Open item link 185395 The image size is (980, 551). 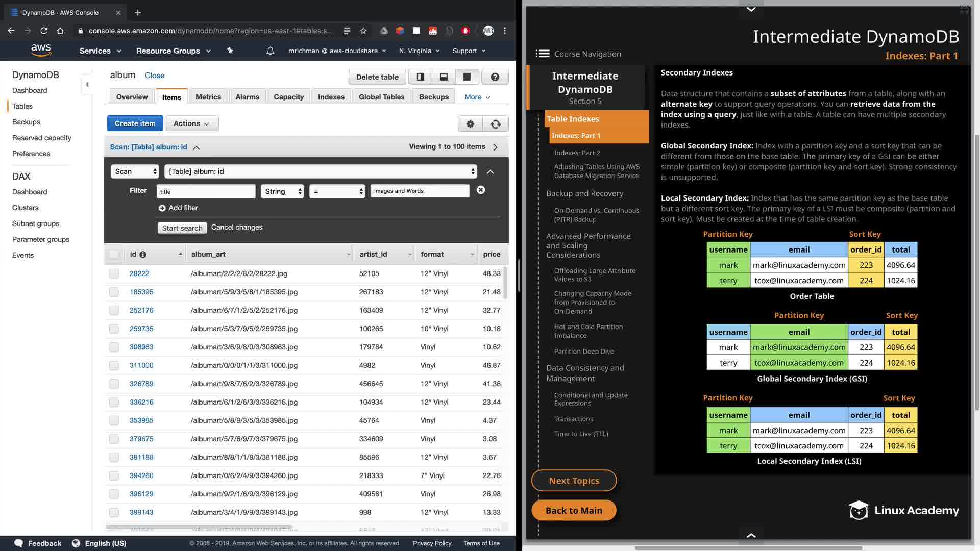(x=141, y=292)
